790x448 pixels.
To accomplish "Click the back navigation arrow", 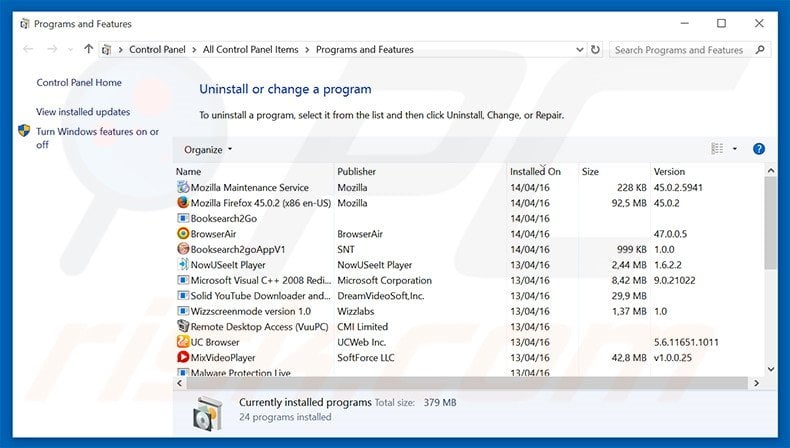I will coord(29,49).
